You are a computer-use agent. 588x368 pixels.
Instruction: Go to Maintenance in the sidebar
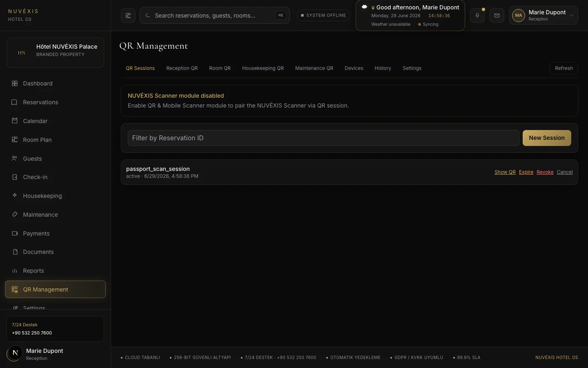click(x=55, y=215)
